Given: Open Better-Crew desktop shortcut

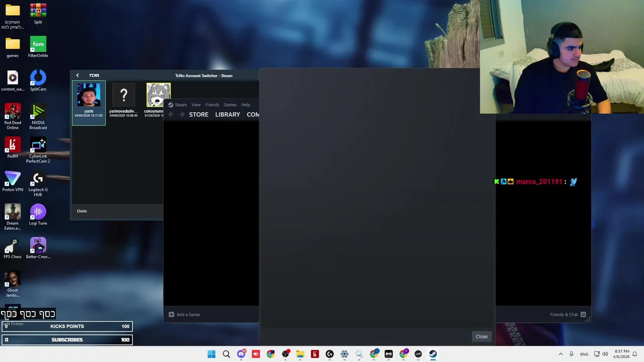Looking at the screenshot, I should tap(38, 248).
